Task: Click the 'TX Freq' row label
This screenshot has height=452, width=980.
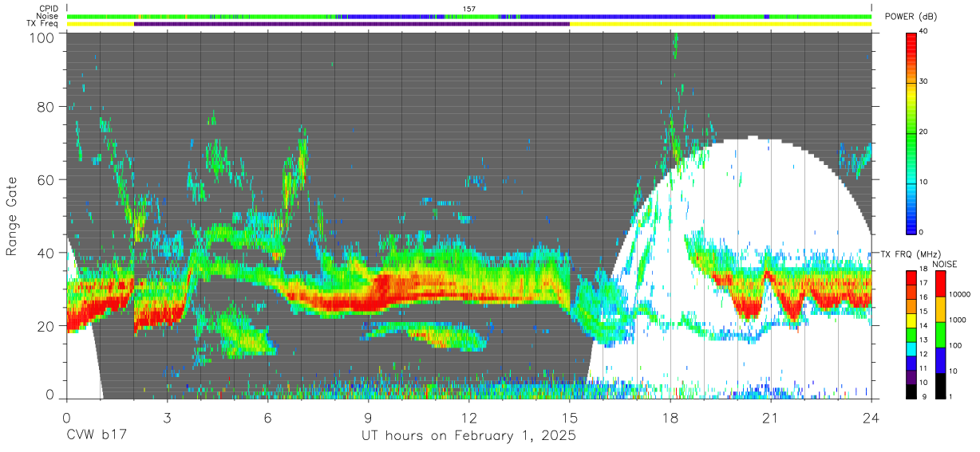Action: [x=42, y=24]
